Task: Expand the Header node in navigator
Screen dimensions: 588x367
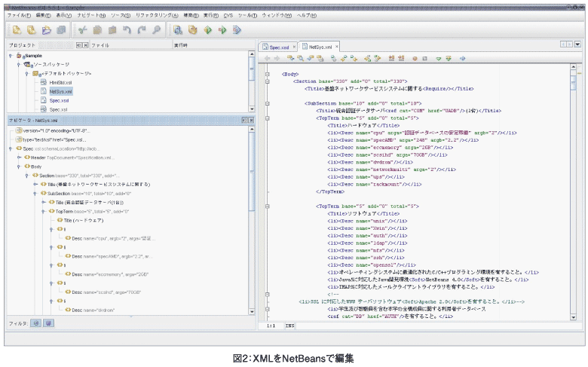Action: [x=19, y=158]
